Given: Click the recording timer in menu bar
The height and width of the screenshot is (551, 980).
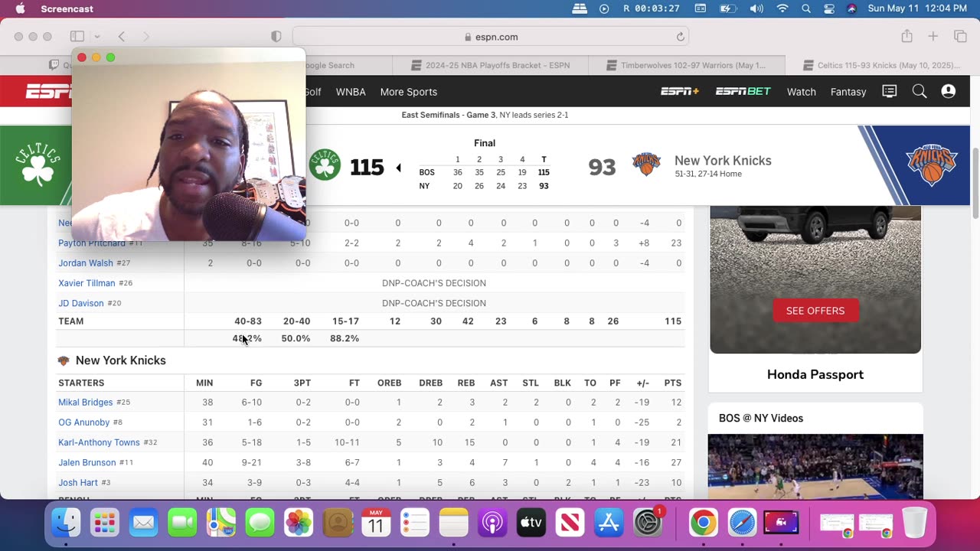Looking at the screenshot, I should pos(651,8).
